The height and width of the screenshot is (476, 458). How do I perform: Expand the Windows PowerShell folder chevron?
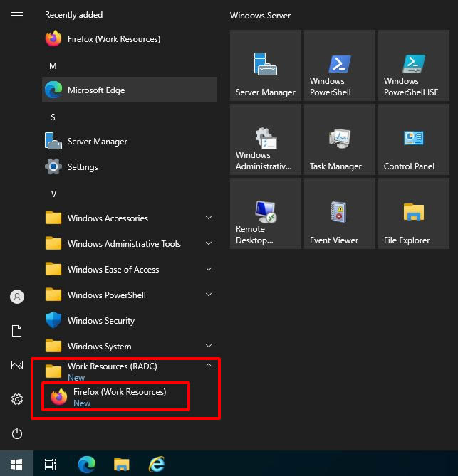[x=209, y=295]
